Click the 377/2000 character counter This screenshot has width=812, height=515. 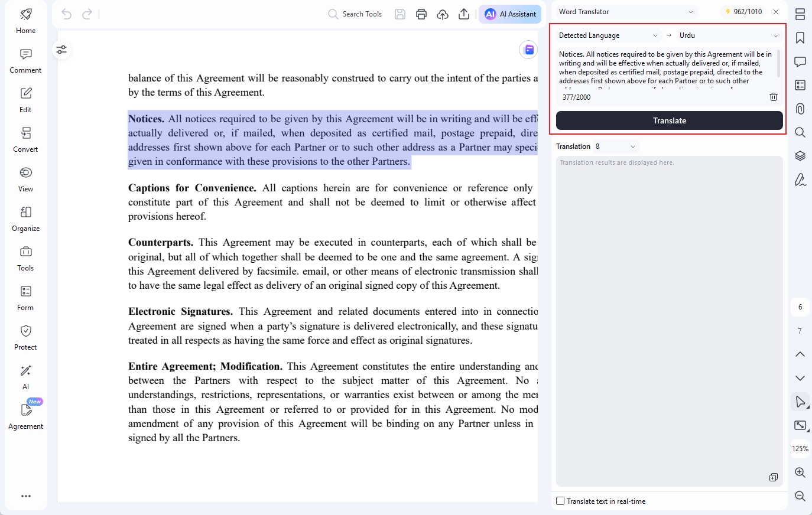(x=576, y=97)
